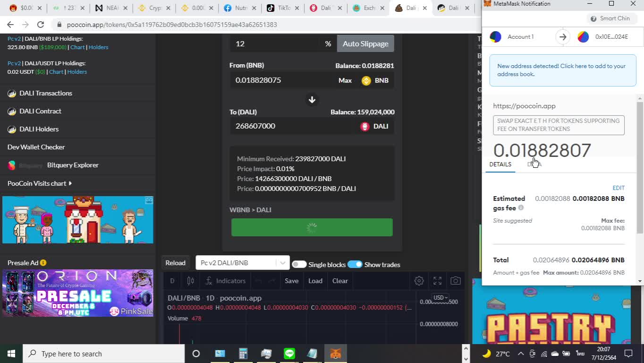Open the USD currency dropdown on chart
644x363 pixels.
click(x=440, y=298)
